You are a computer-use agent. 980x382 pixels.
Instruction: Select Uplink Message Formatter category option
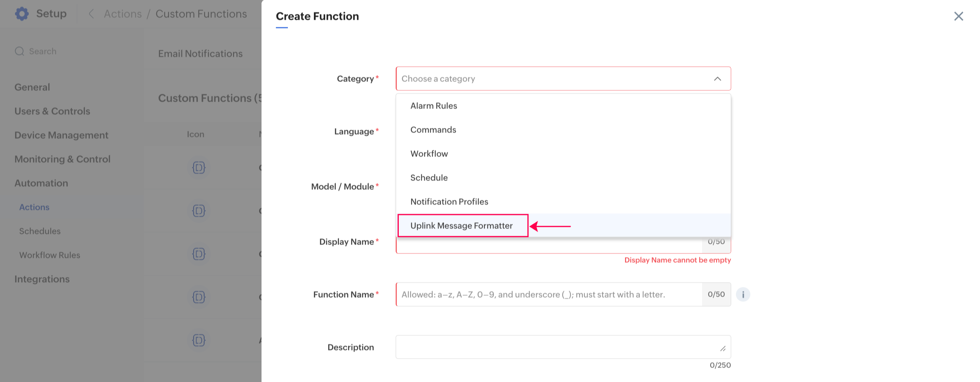[461, 226]
